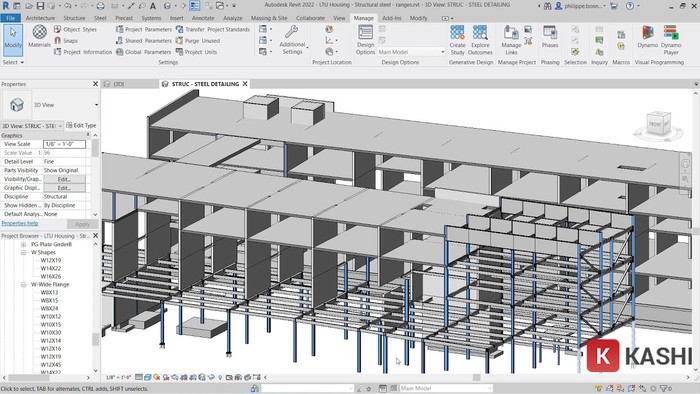Image resolution: width=700 pixels, height=394 pixels.
Task: Open Explore Outcomes
Action: pyautogui.click(x=480, y=40)
